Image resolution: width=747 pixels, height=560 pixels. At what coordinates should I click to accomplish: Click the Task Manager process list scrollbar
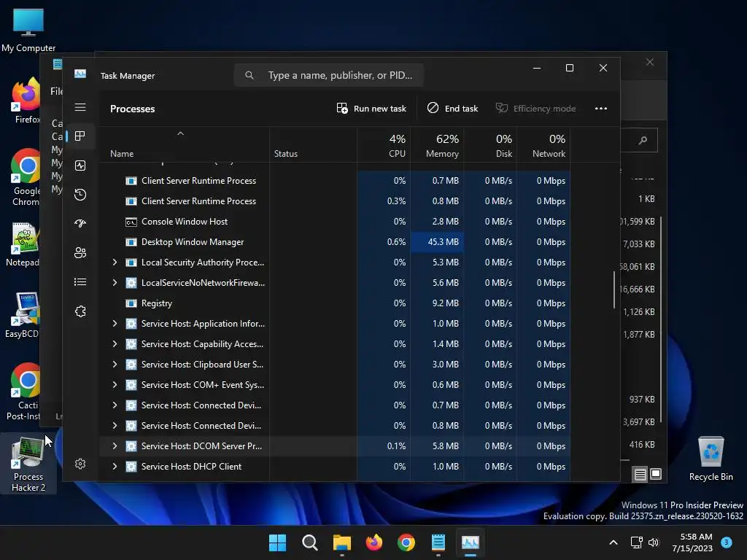coord(614,289)
